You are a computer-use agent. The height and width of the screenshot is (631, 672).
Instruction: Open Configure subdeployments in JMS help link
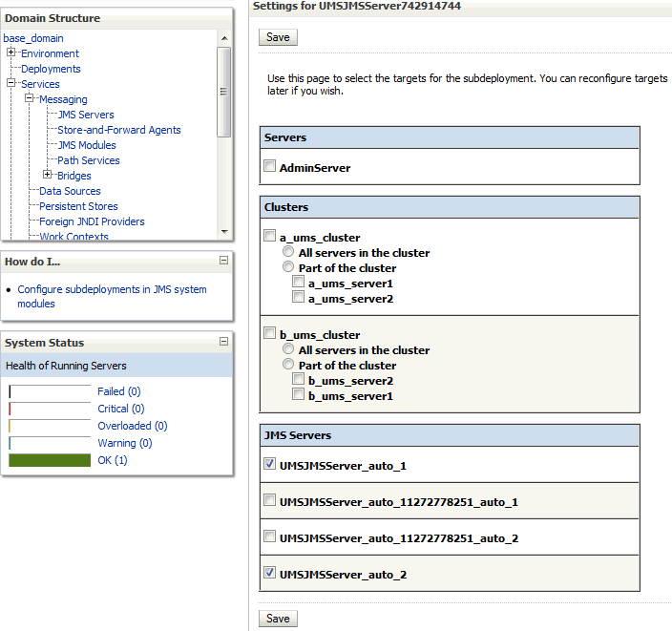tap(112, 296)
